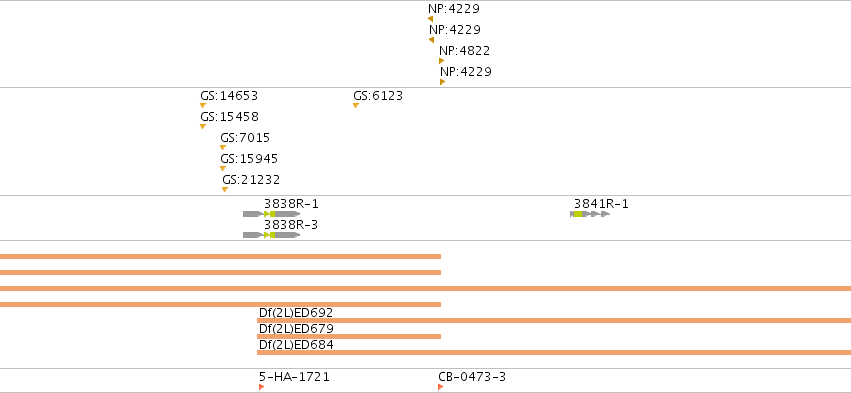Screen dimensions: 851x393
Task: Select the GS:7015 triangle marker
Action: pyautogui.click(x=223, y=148)
